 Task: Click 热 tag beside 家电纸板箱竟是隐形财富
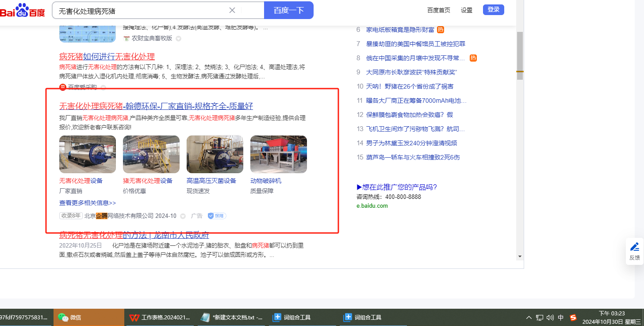coord(441,30)
